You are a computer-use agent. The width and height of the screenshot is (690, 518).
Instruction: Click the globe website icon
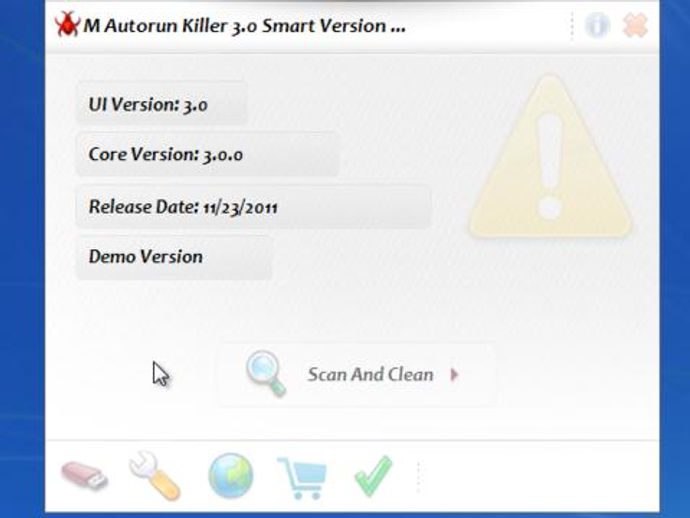pyautogui.click(x=231, y=476)
